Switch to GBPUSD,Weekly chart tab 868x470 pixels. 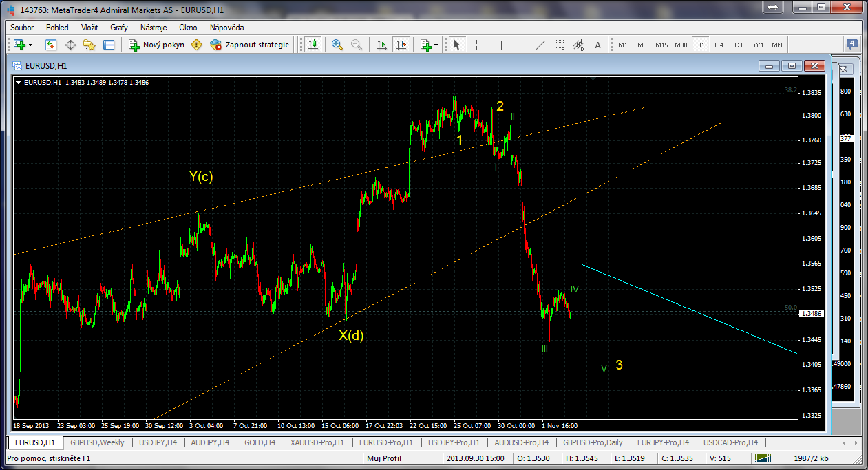coord(97,442)
